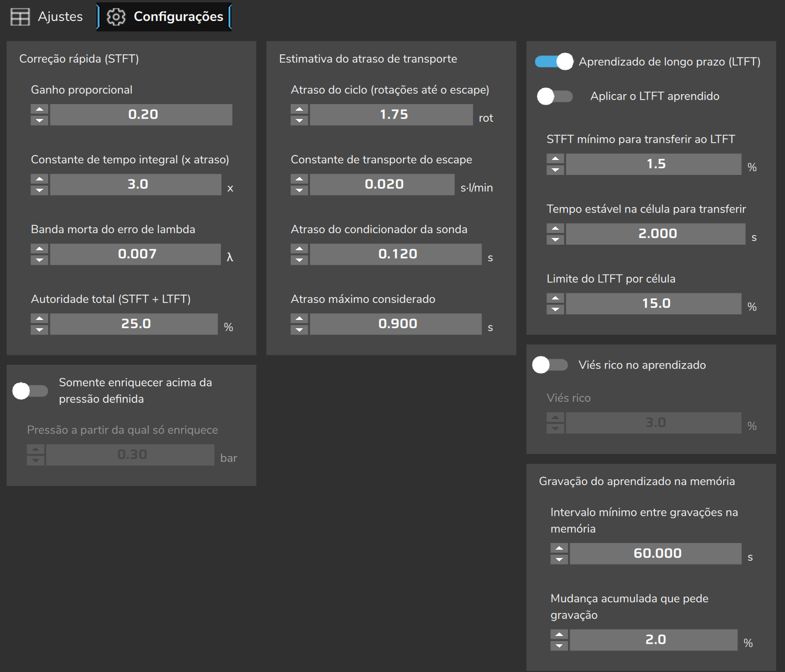Click Gravação do aprendizado na memória heading
This screenshot has width=785, height=672.
coord(637,482)
